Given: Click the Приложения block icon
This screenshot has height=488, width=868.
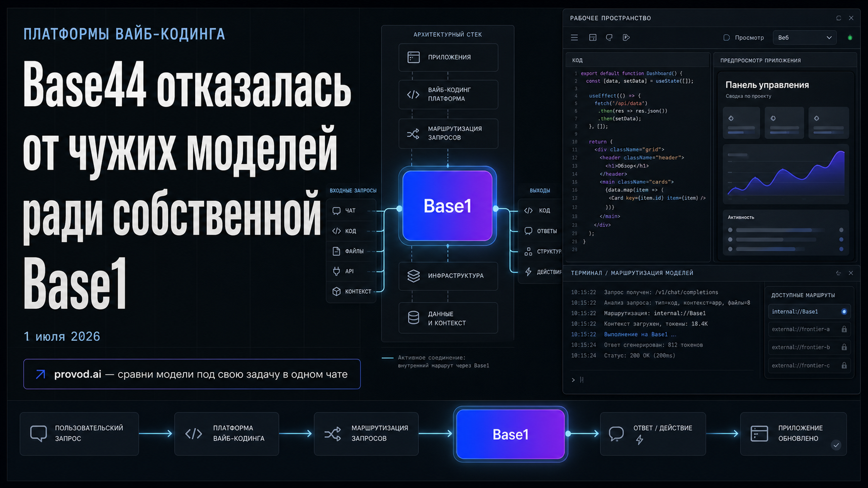Looking at the screenshot, I should coord(413,57).
